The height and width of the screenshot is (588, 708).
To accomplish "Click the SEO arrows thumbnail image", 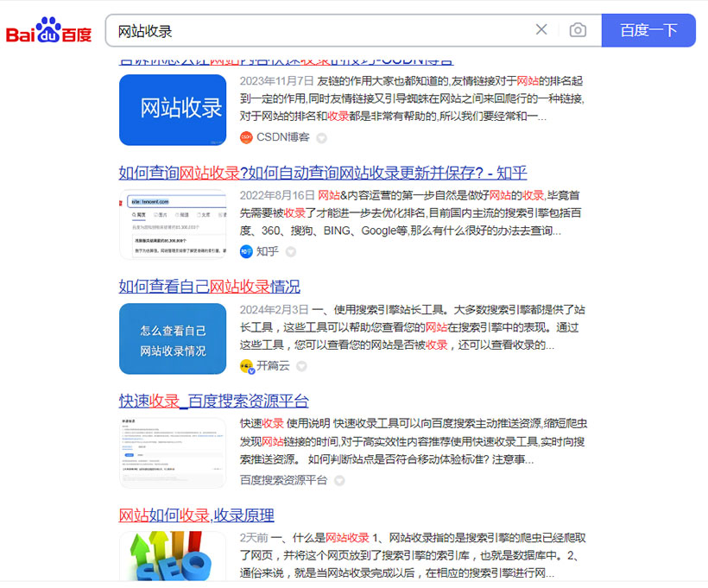I will (x=172, y=557).
